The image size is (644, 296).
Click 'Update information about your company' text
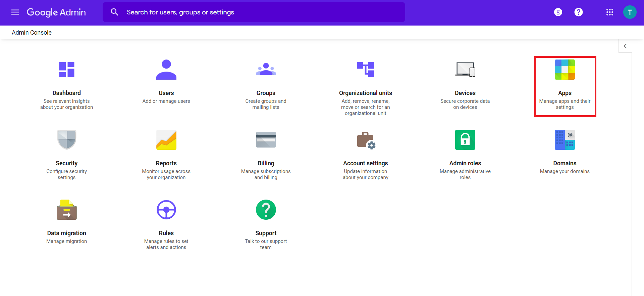point(366,174)
